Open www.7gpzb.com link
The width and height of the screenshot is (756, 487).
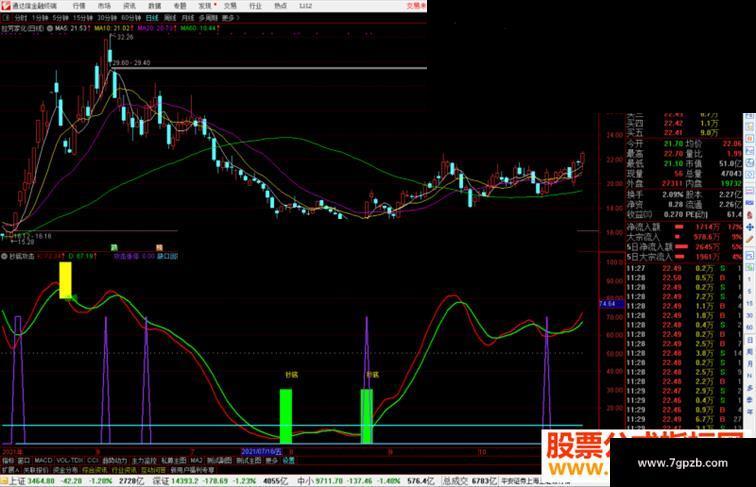682,463
